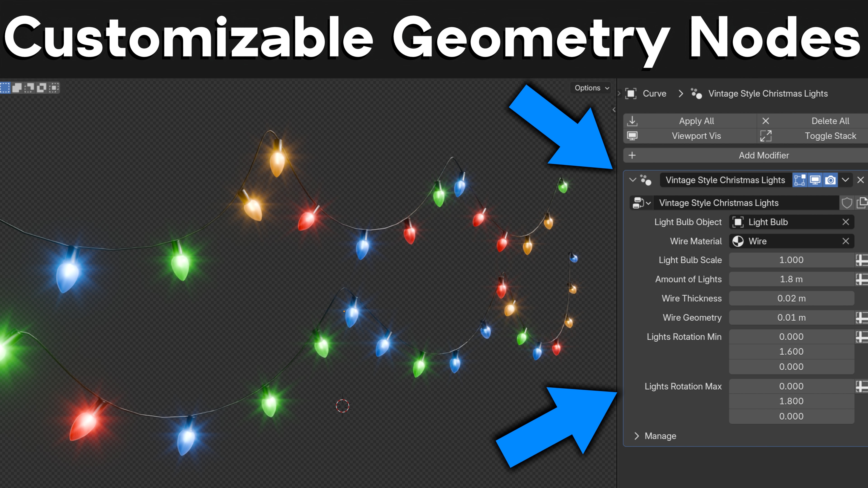868x488 pixels.
Task: Open the Options dropdown
Action: tap(592, 88)
